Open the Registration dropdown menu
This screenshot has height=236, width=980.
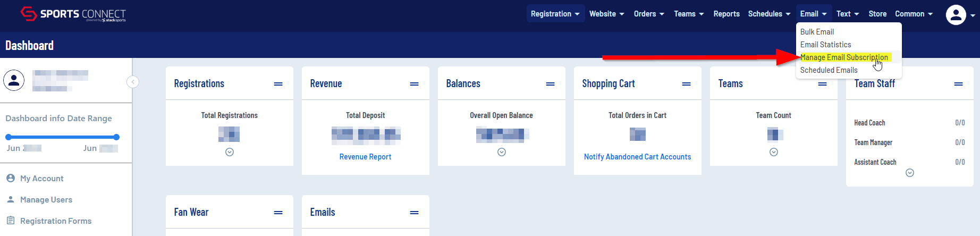point(555,14)
